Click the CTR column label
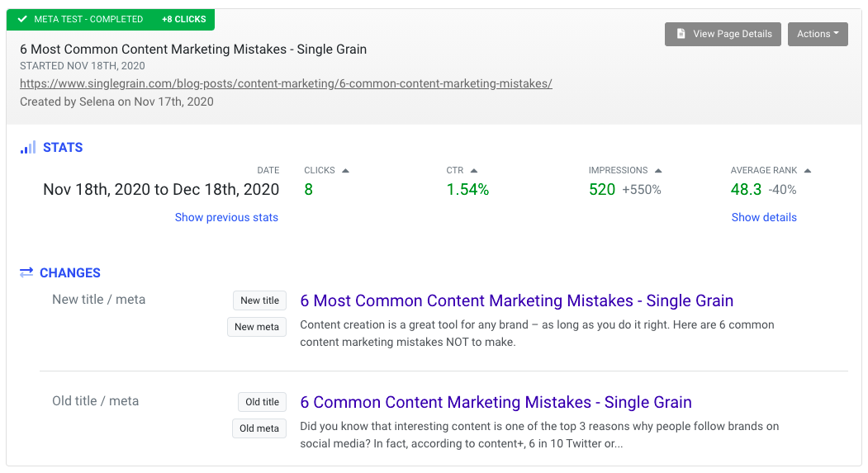The height and width of the screenshot is (473, 868). tap(455, 170)
